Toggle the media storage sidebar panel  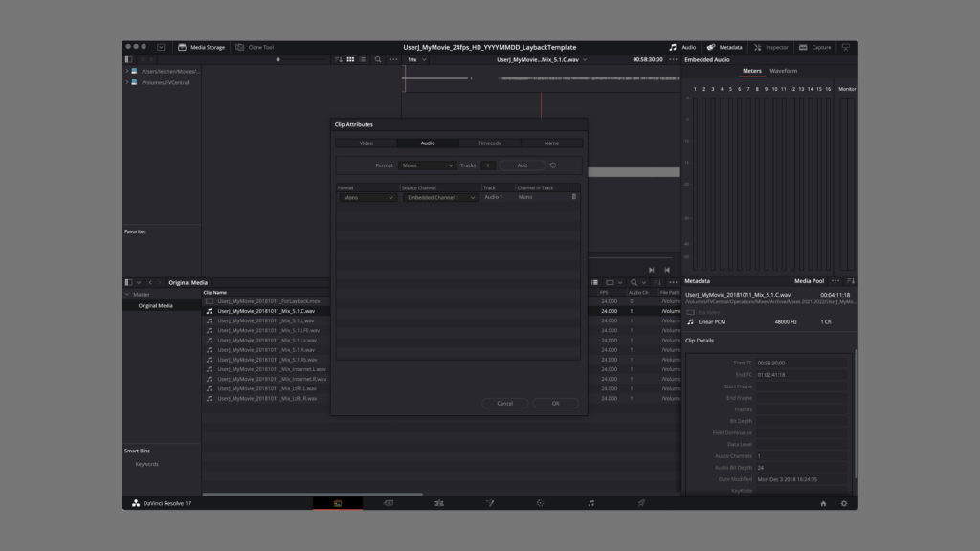(129, 59)
